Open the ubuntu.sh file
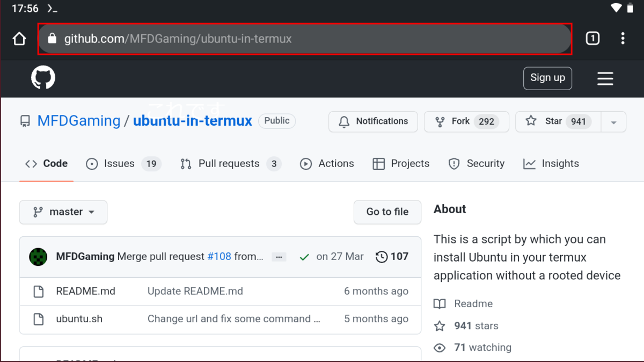 [x=79, y=319]
